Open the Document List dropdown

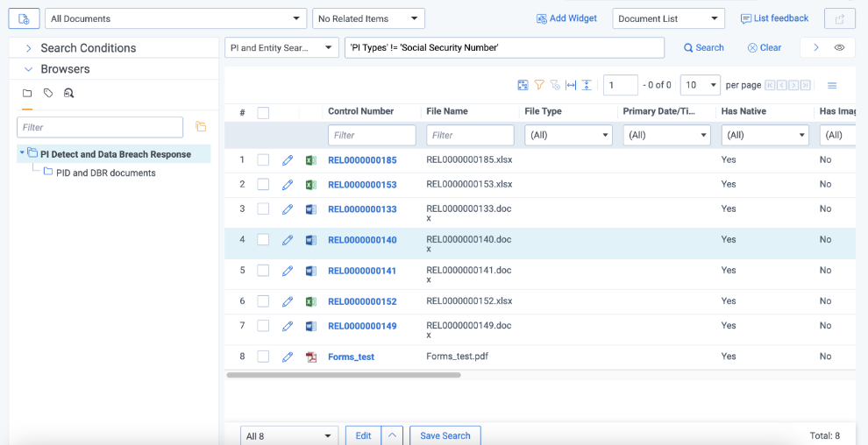[x=669, y=18]
